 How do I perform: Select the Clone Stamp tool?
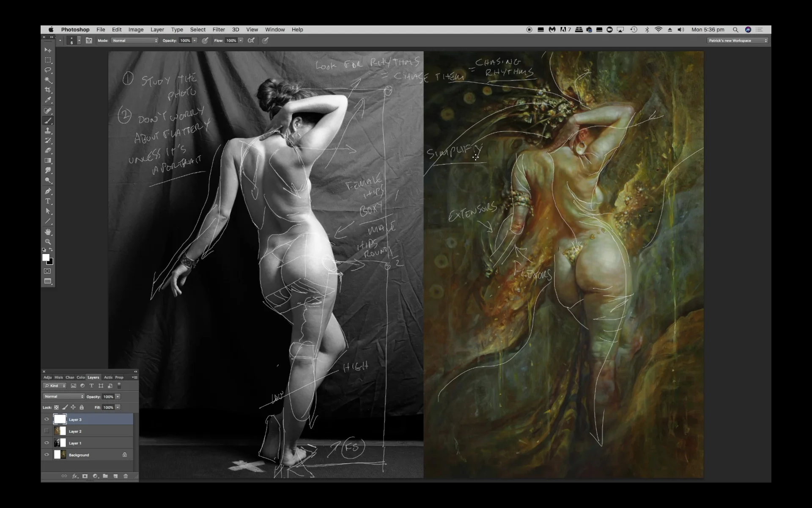(48, 131)
